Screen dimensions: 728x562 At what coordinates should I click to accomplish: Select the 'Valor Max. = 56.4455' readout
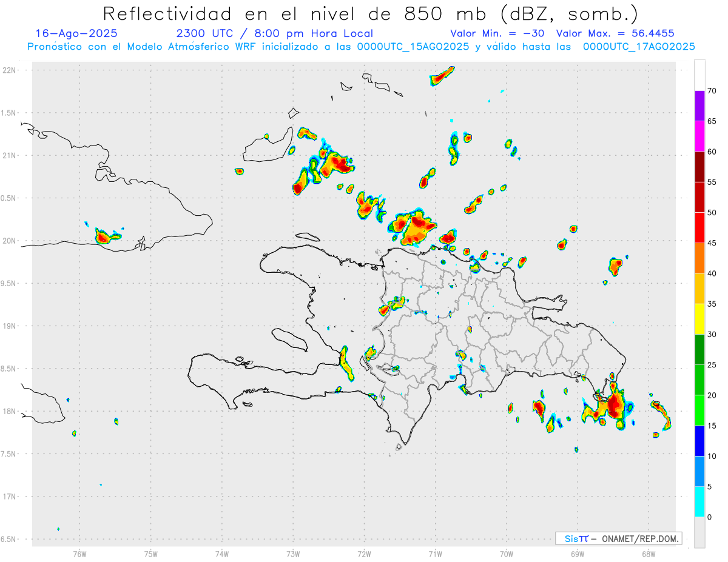615,34
